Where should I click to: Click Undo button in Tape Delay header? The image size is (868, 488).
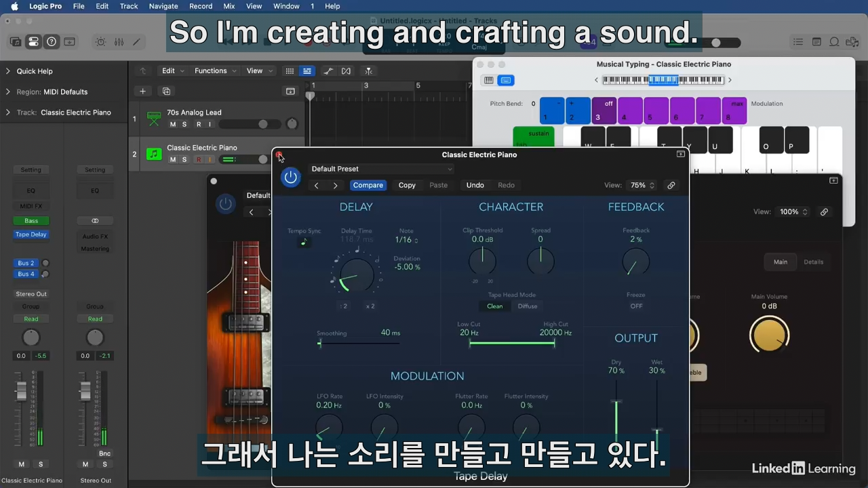click(x=475, y=185)
